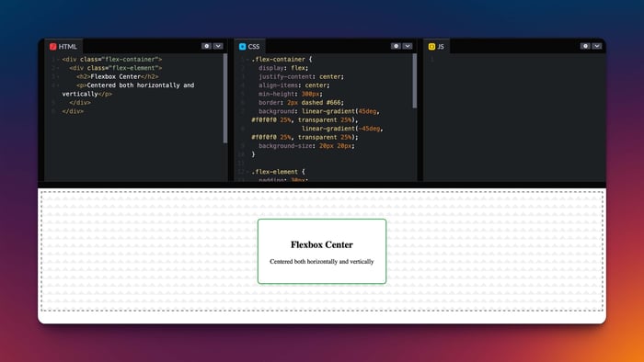644x362 pixels.
Task: Expand the CSS panel chevron menu
Action: click(407, 46)
